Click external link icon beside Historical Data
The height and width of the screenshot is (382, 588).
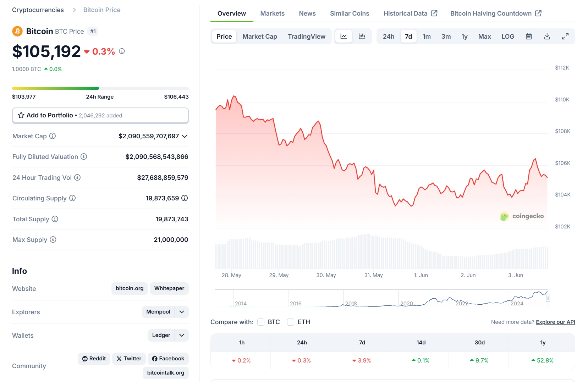click(x=434, y=13)
